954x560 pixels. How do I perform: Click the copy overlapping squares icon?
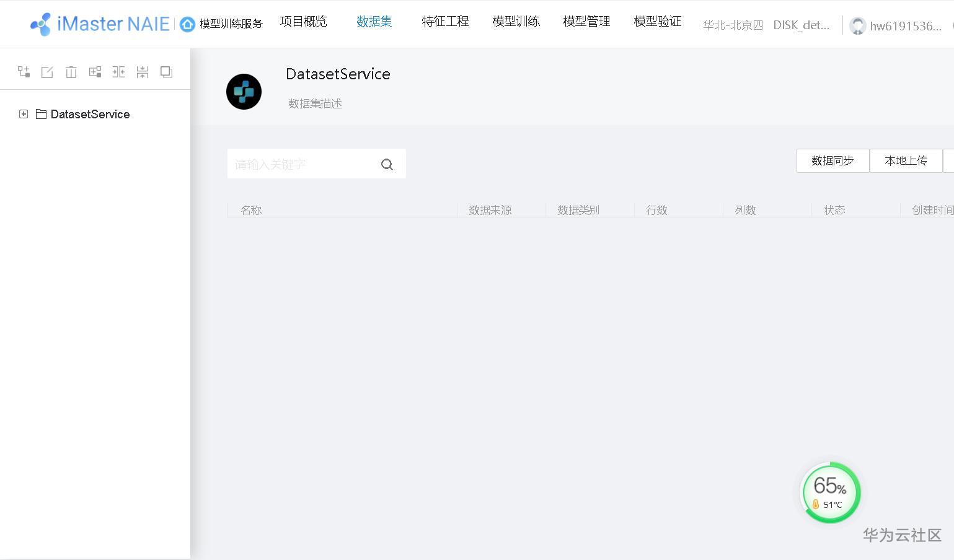(166, 72)
